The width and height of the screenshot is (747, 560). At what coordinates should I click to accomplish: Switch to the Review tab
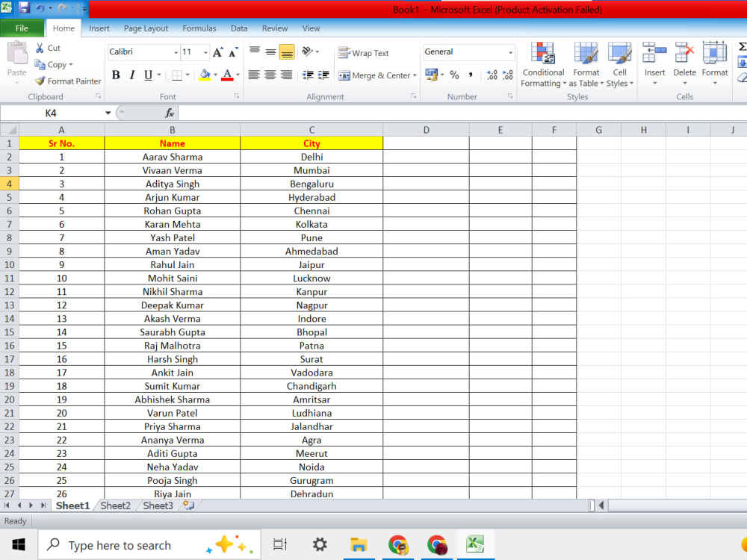click(x=275, y=28)
